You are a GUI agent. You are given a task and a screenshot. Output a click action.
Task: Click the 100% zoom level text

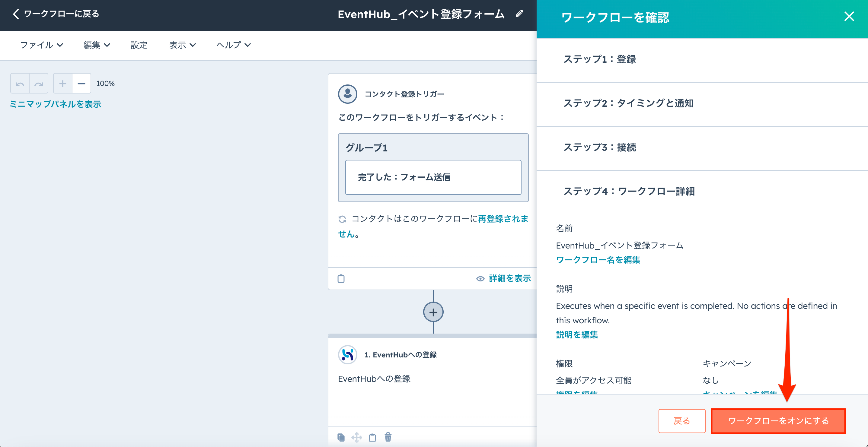[105, 84]
